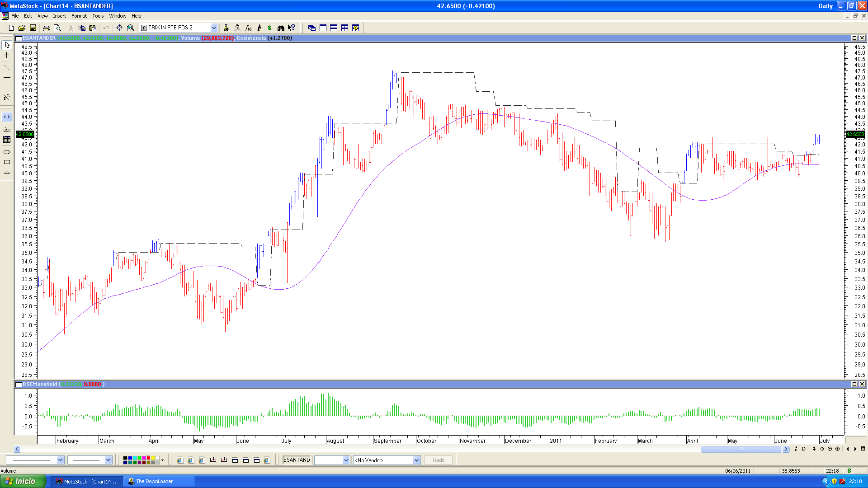Click the horizontal chart scrollbar thumb
This screenshot has height=488, width=868.
click(741, 449)
